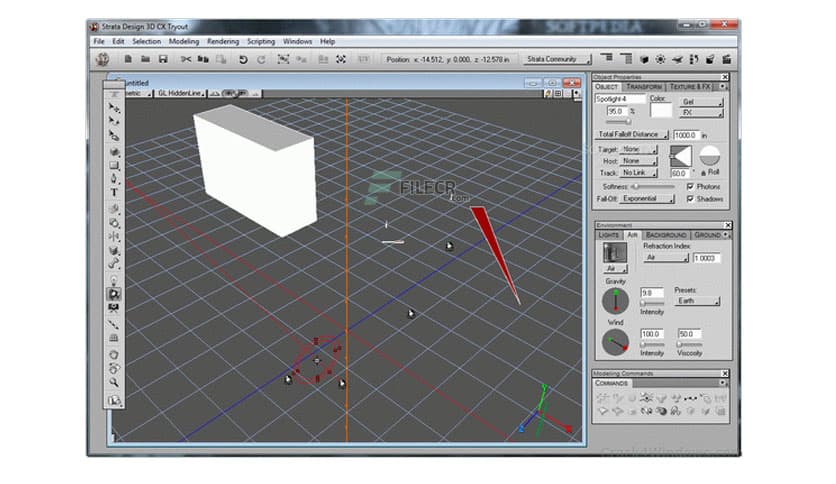836x484 pixels.
Task: Open the Host dropdown set to None
Action: [639, 161]
